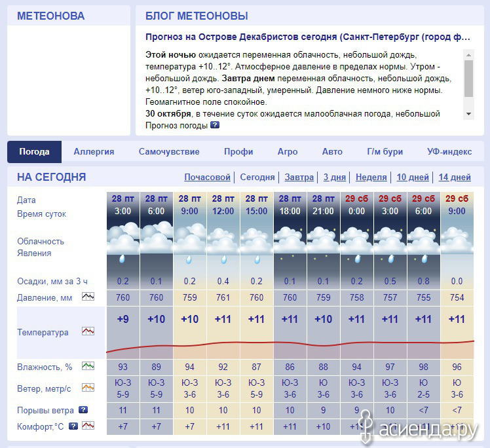Click the blog scrollbar up arrow
This screenshot has width=490, height=448.
[x=468, y=54]
